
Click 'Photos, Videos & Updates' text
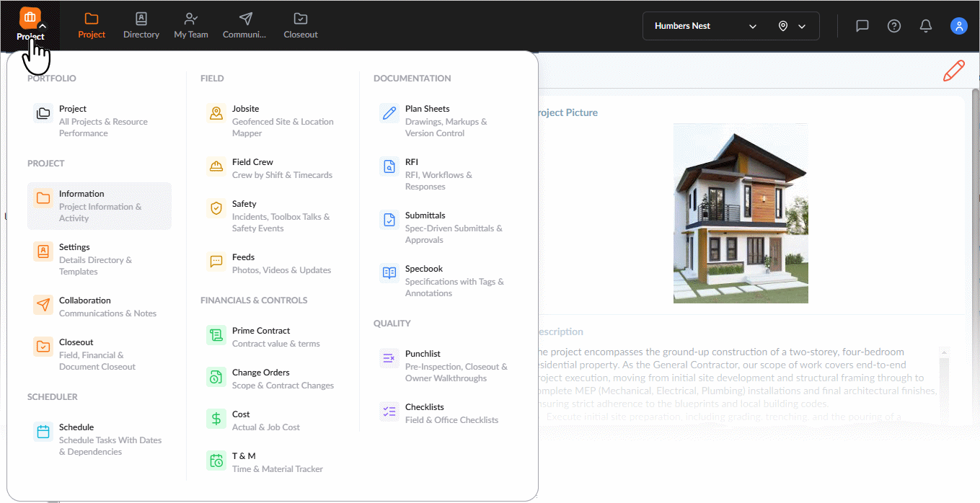(282, 270)
